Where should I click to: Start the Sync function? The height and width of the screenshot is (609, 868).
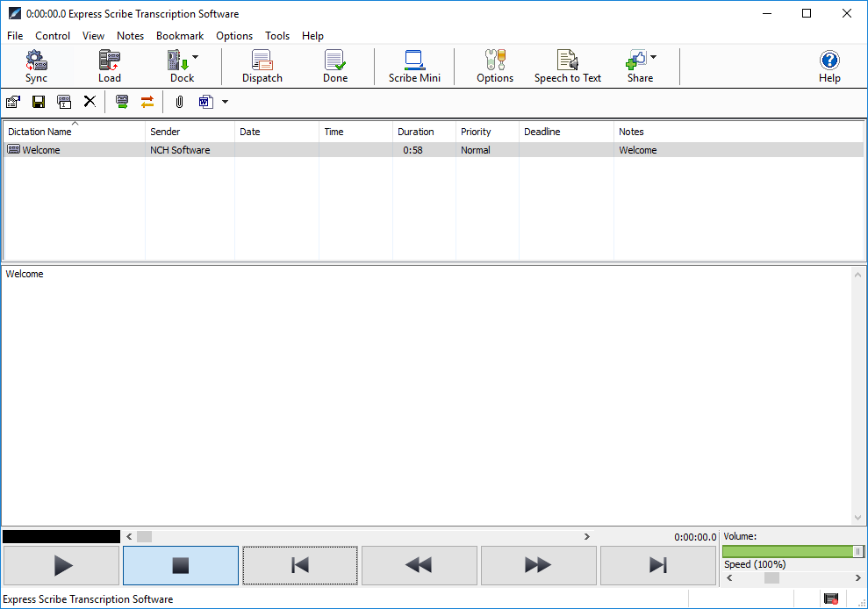(36, 65)
